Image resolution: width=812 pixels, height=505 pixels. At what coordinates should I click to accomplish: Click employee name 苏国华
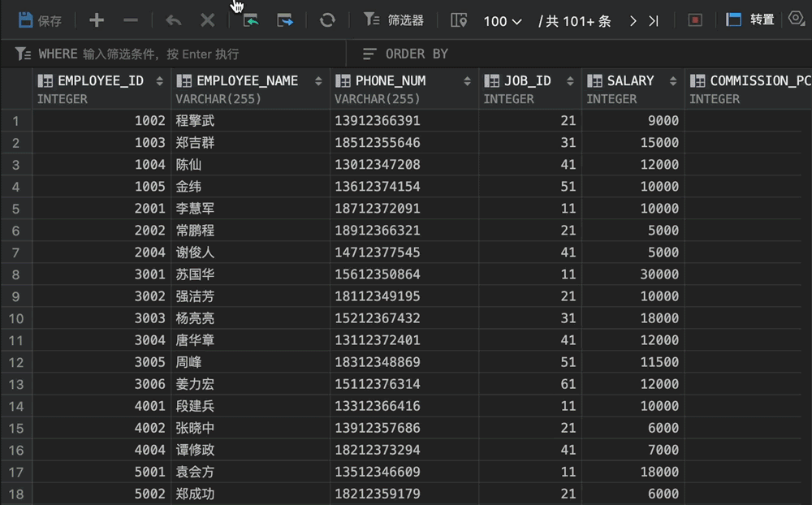click(195, 274)
